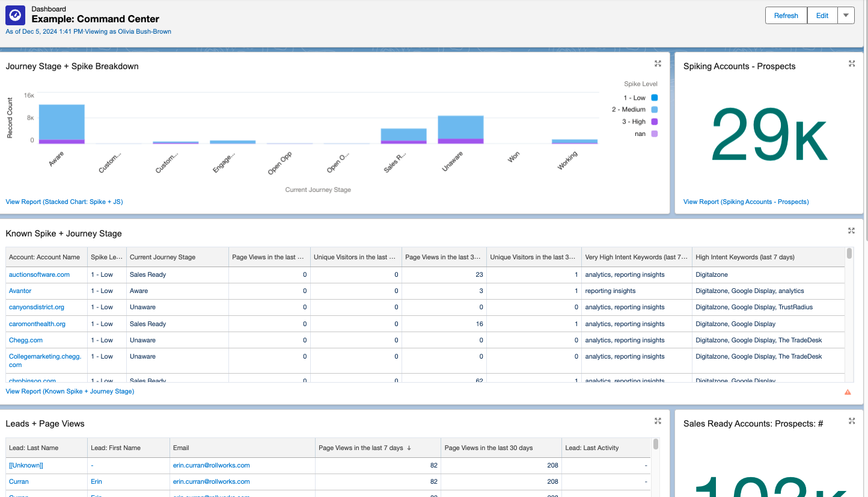Expand the Sales Ready Accounts widget
868x497 pixels.
(x=851, y=421)
